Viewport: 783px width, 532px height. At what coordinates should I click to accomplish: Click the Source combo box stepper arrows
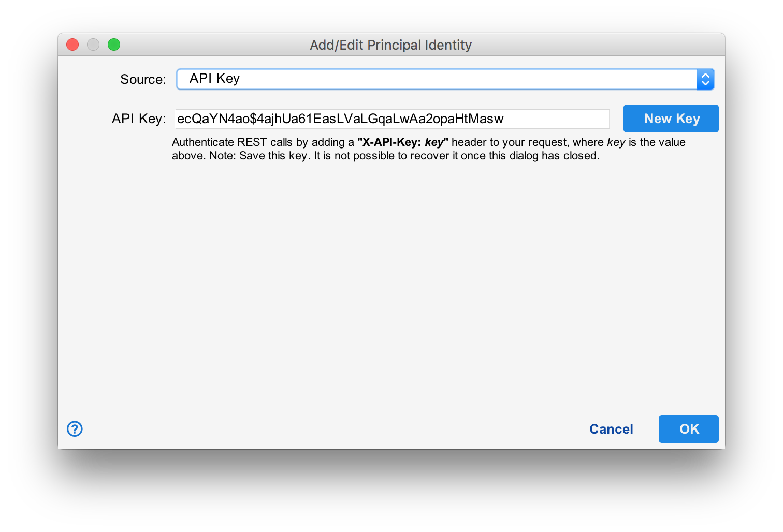pyautogui.click(x=706, y=79)
